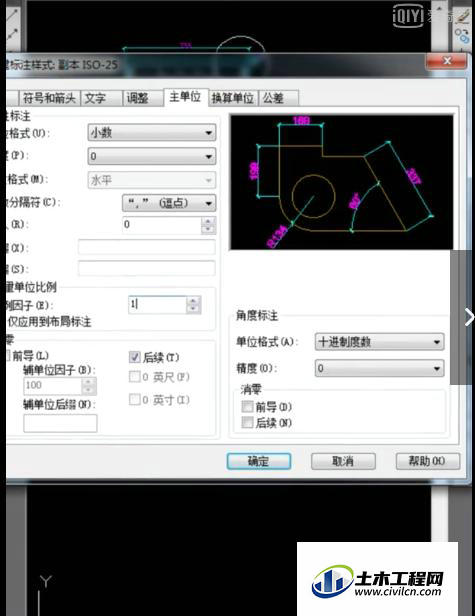This screenshot has height=616, width=475.
Task: Toggle the 前导 (L) leading zero checkbox
Action: pyautogui.click(x=7, y=356)
